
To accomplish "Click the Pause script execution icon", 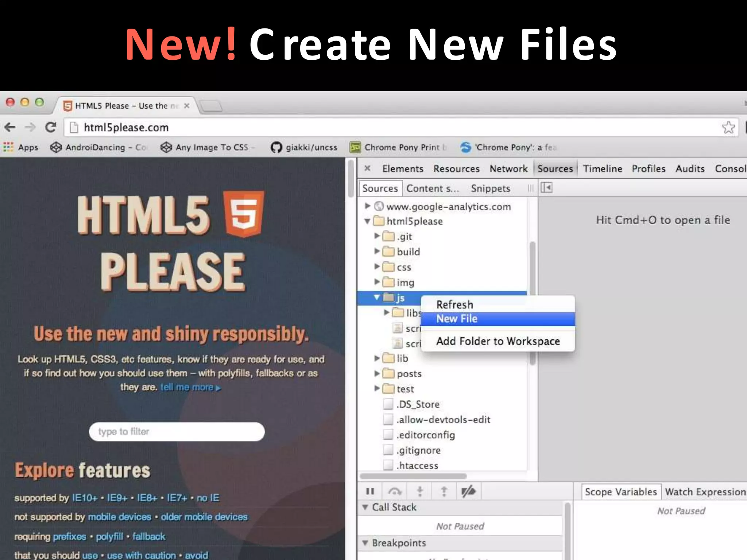I will [x=370, y=491].
